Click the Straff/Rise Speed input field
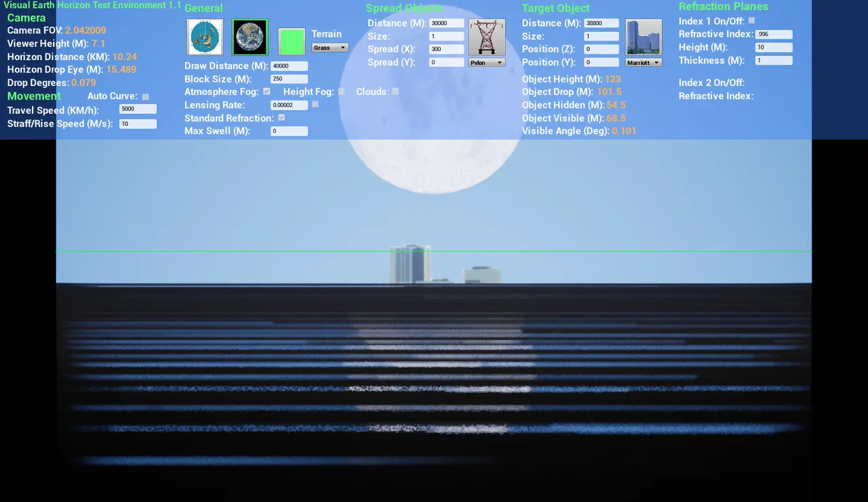This screenshot has height=502, width=868. click(138, 124)
